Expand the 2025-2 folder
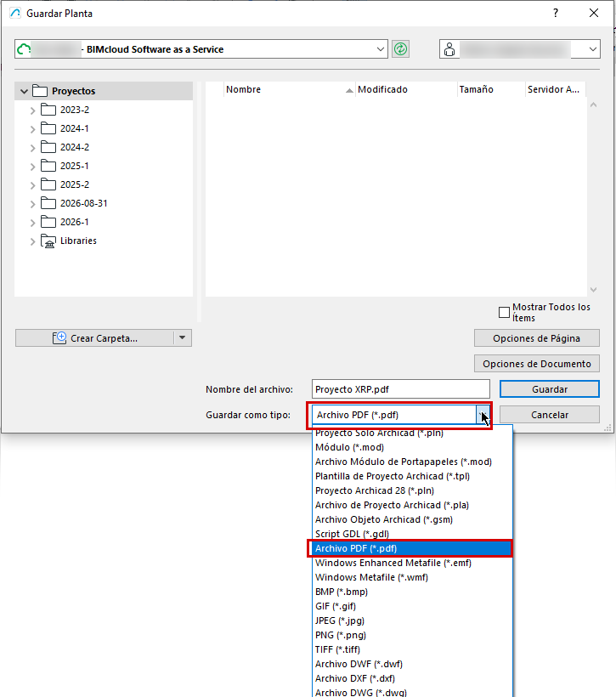 32,185
